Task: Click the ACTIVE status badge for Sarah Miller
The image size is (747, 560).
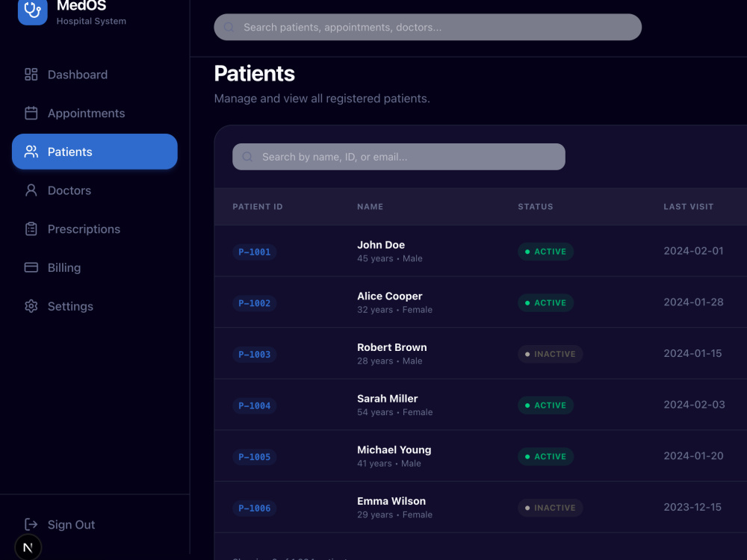Action: (x=545, y=405)
